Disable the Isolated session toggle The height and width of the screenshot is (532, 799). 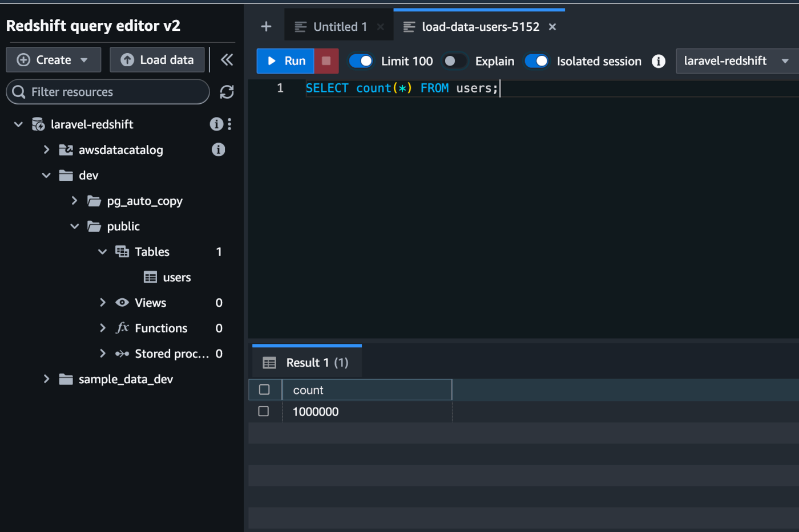[x=536, y=61]
